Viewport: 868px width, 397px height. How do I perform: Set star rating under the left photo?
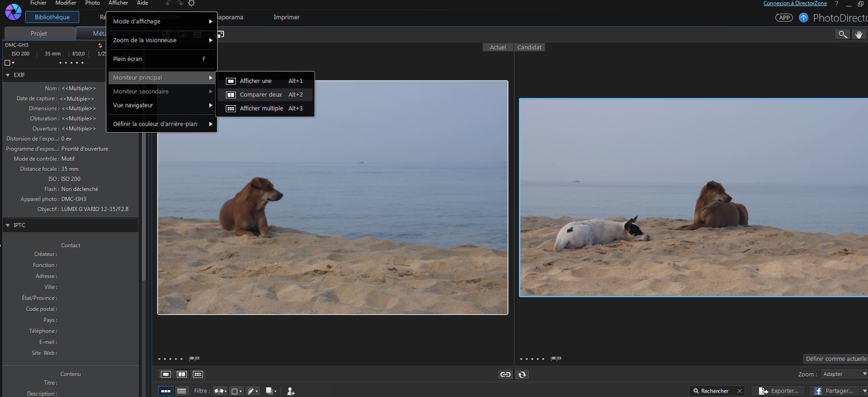pos(170,359)
